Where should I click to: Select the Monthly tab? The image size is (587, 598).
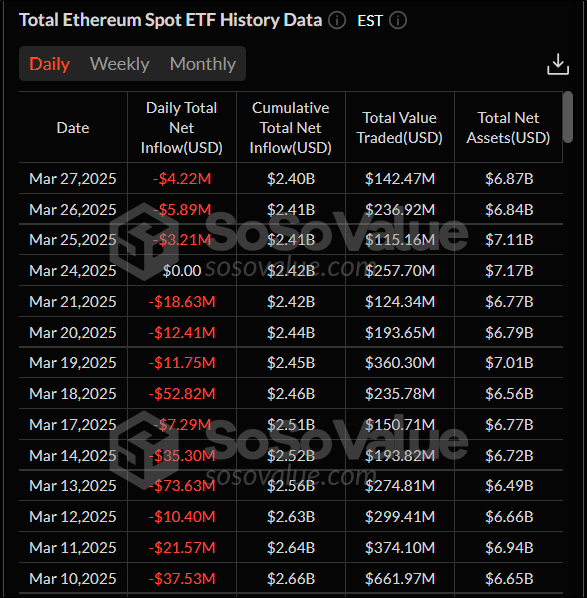203,64
